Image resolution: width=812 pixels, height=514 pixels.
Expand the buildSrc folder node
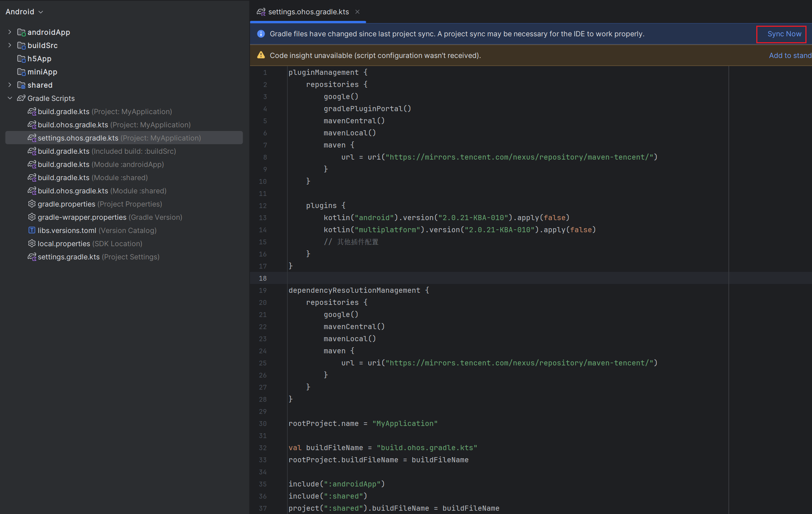pos(10,45)
